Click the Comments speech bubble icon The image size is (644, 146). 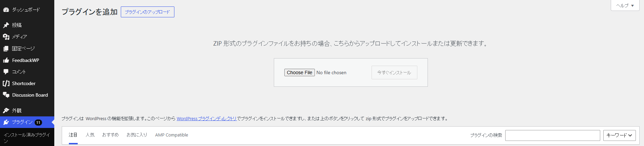tap(6, 72)
